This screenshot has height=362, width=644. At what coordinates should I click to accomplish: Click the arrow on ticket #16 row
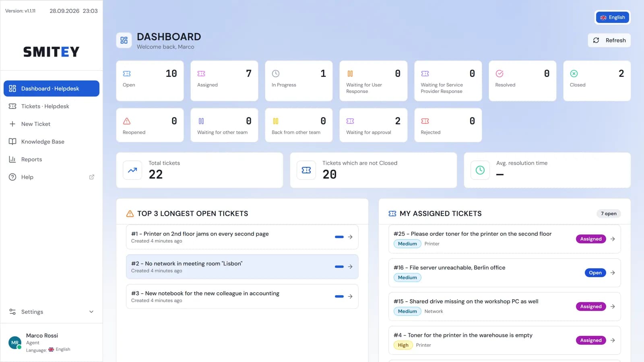tap(613, 273)
